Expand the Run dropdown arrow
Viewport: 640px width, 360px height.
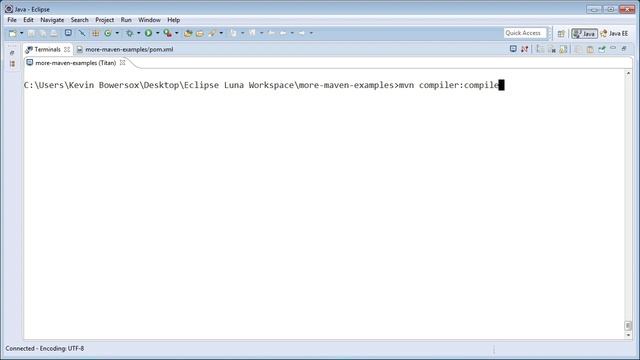pyautogui.click(x=158, y=33)
